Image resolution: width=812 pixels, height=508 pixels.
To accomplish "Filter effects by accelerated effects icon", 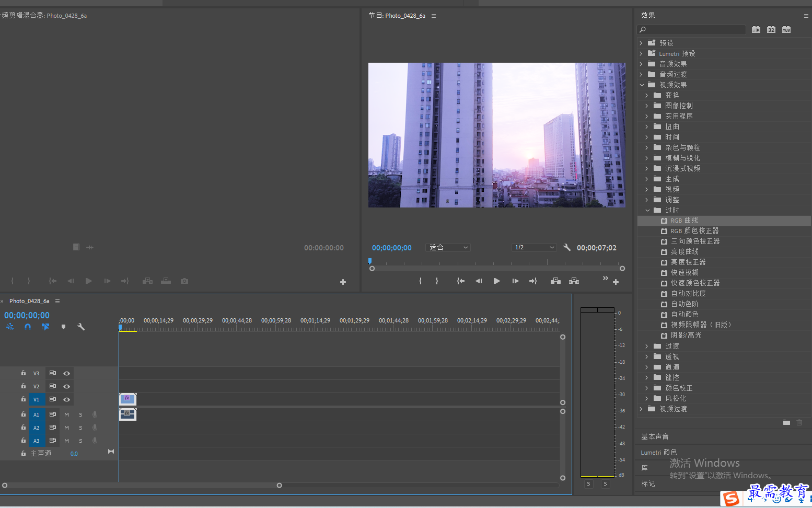I will (x=756, y=30).
